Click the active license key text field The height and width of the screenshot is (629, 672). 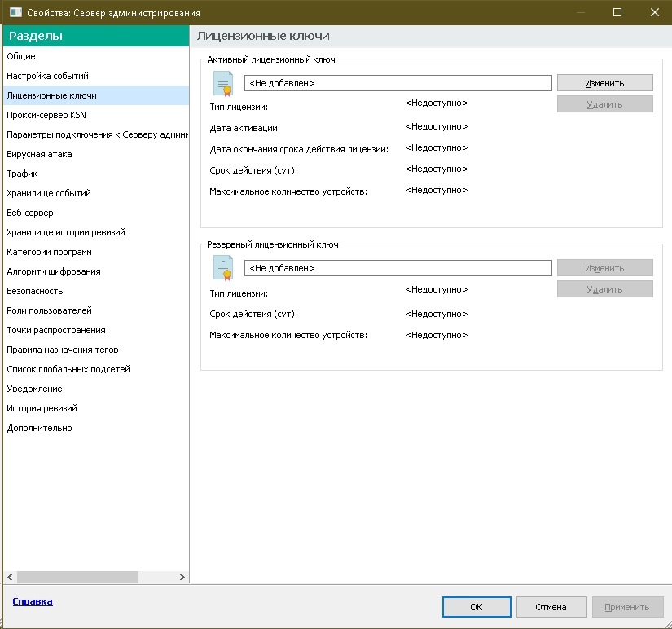pos(397,83)
